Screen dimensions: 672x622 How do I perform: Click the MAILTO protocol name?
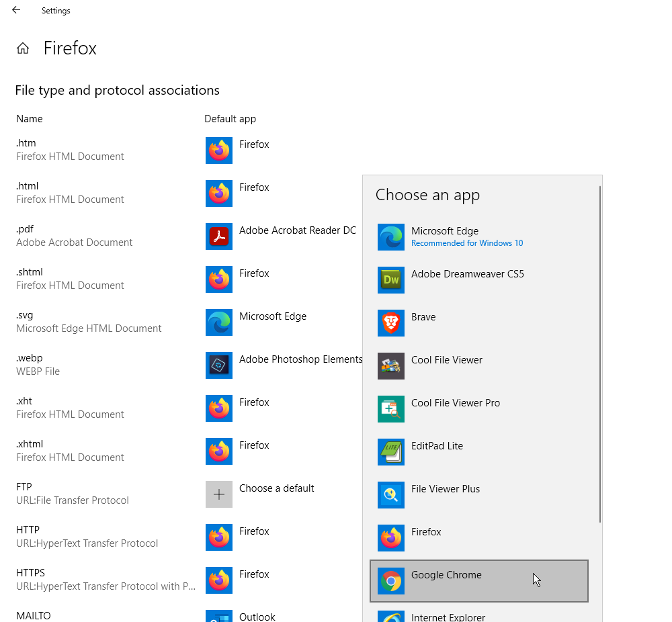[x=34, y=616]
